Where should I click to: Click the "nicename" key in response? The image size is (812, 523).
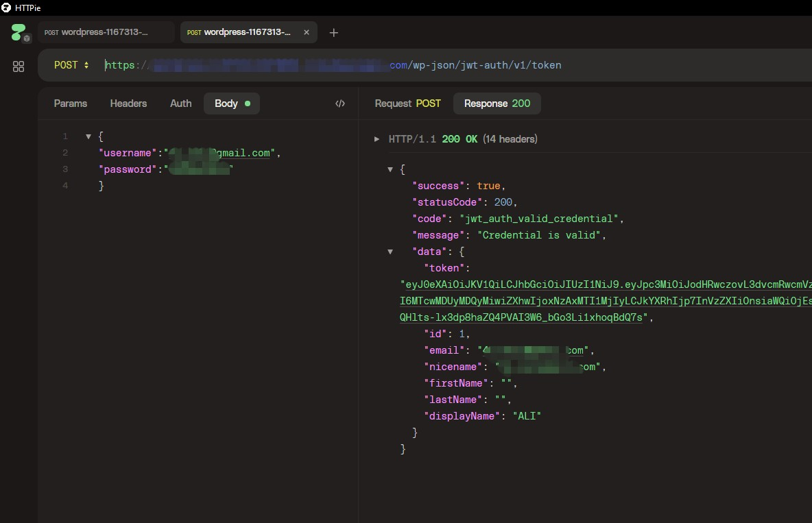(453, 367)
